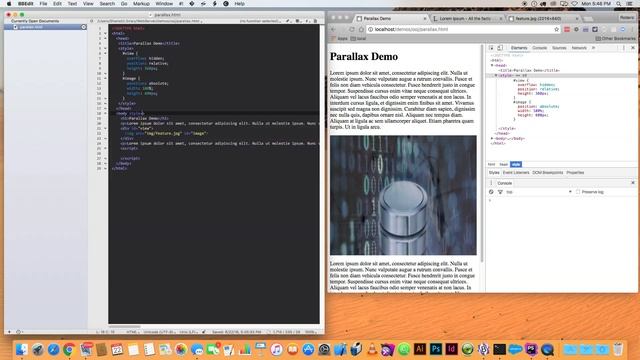Select parallax.html in BBEdit's open documents
Viewport: 640px width, 360px height.
tap(45, 27)
